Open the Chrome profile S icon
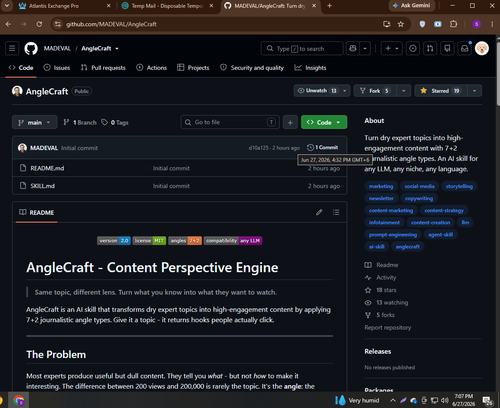 tap(477, 24)
